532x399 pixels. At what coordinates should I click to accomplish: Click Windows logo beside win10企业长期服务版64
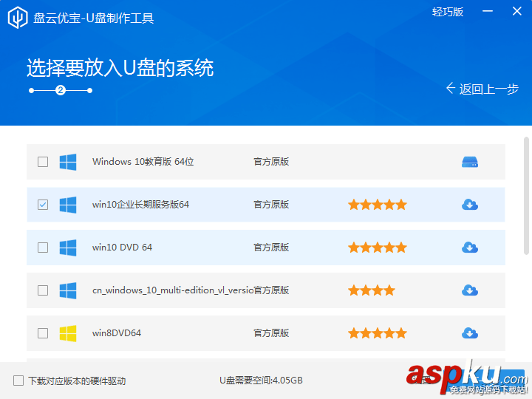click(x=68, y=205)
